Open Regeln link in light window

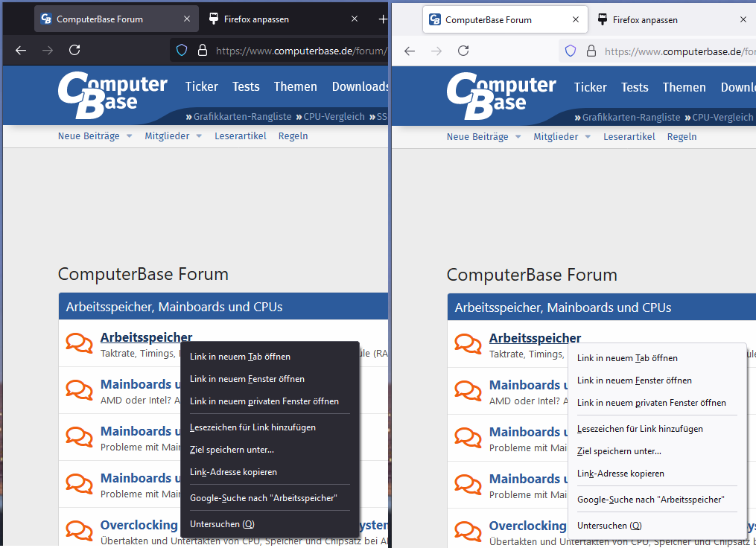point(682,137)
